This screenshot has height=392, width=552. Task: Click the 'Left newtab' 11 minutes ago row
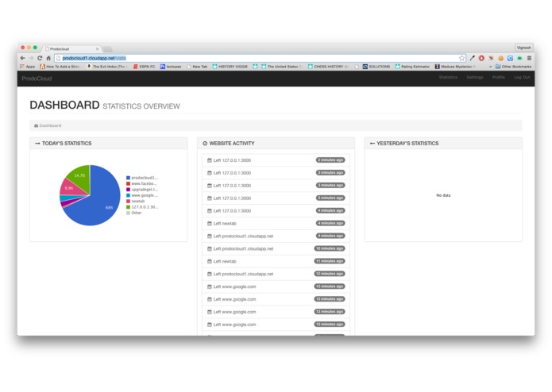click(276, 262)
